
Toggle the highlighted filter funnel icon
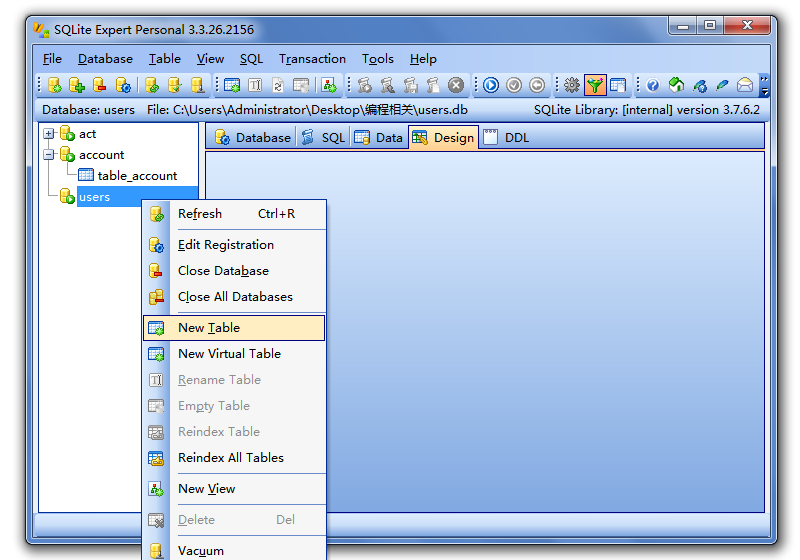(x=595, y=86)
